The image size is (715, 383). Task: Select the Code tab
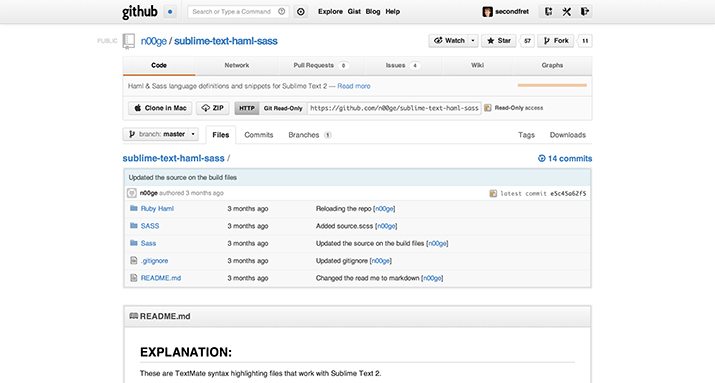click(159, 66)
